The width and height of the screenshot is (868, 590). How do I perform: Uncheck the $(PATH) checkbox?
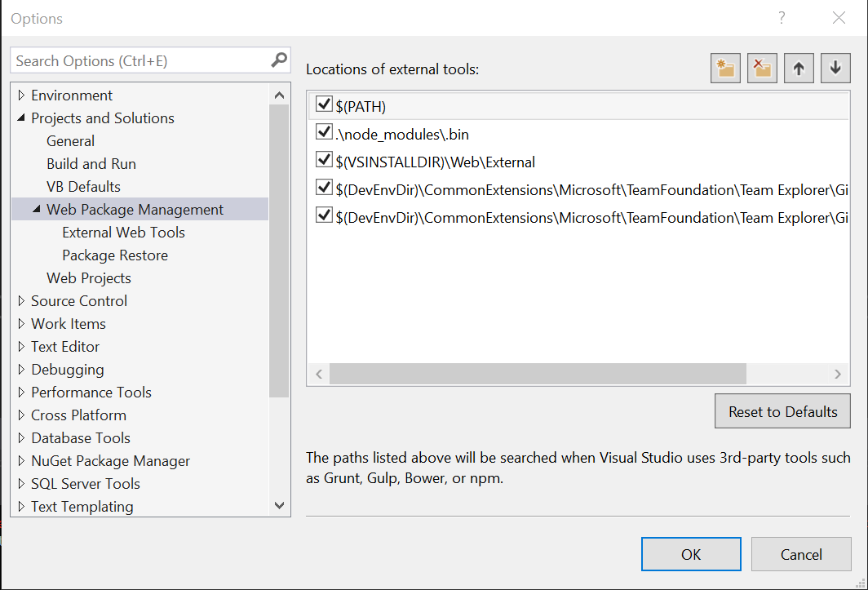coord(324,104)
